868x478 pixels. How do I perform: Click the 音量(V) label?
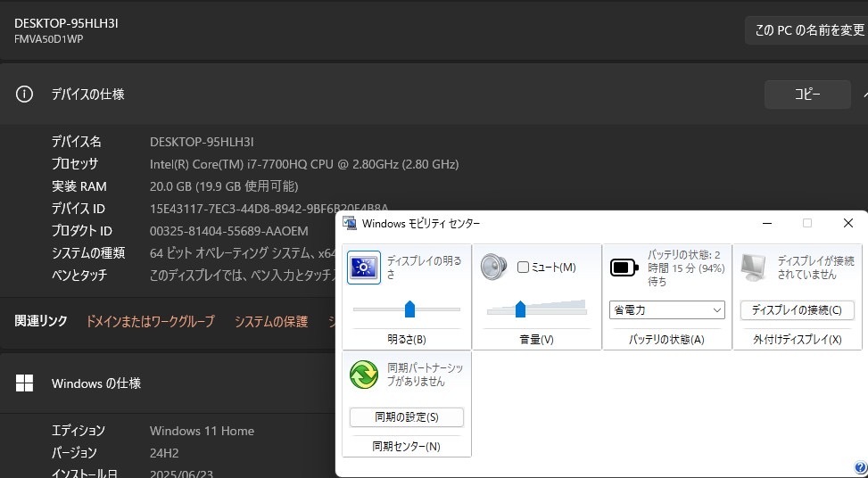(537, 340)
